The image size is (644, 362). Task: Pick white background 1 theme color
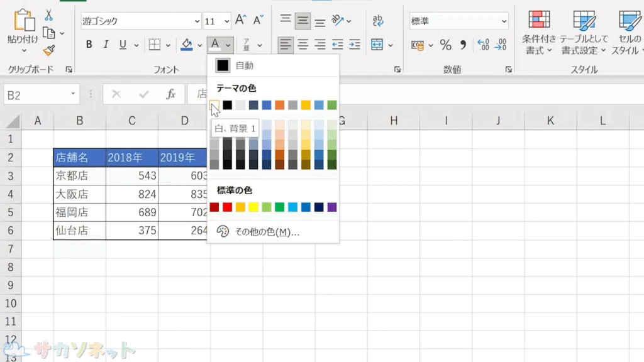pos(214,105)
